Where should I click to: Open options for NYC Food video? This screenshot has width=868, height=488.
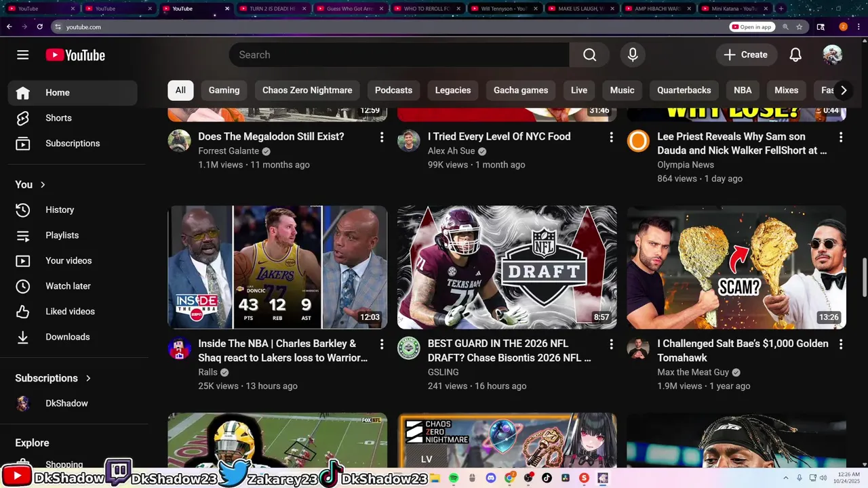click(x=611, y=137)
